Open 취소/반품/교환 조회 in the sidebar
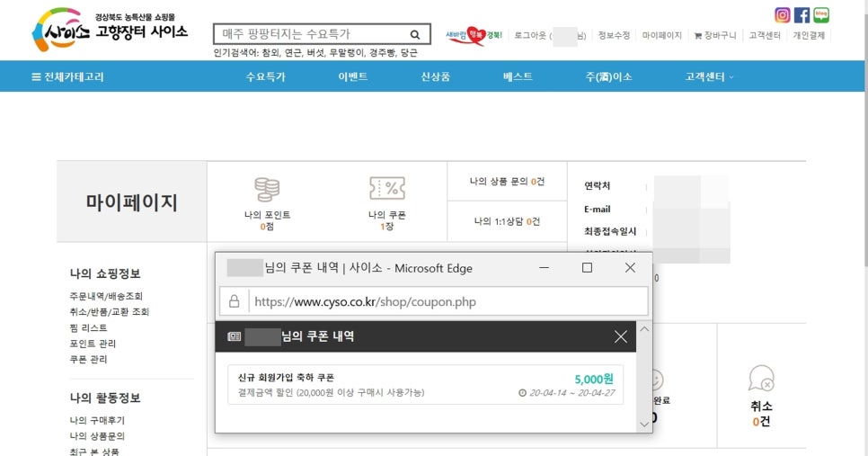 coord(109,311)
